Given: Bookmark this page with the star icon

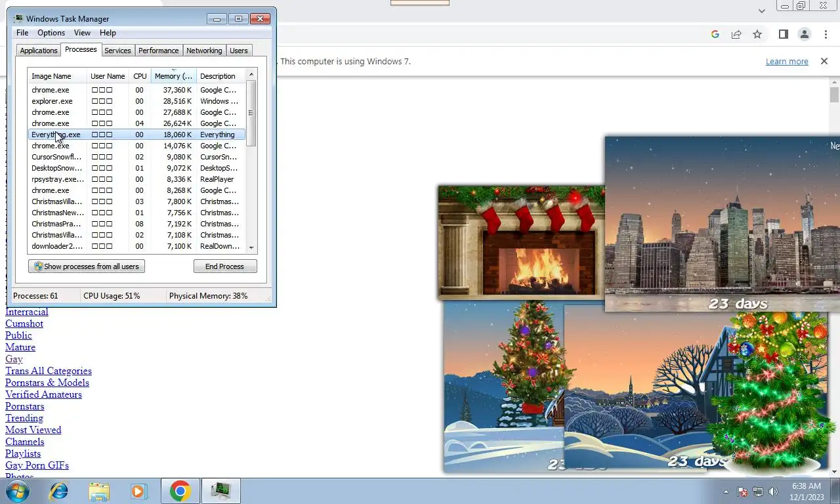Looking at the screenshot, I should (x=757, y=34).
